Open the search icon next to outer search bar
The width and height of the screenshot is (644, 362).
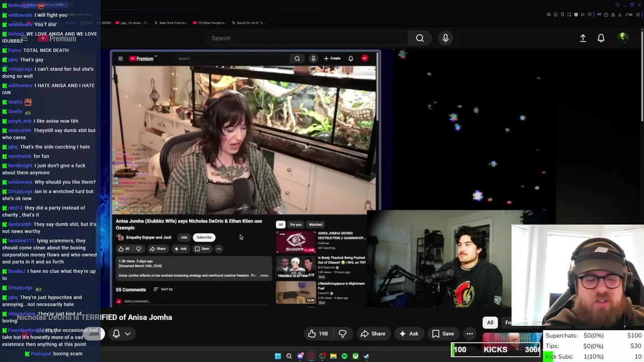(x=420, y=38)
